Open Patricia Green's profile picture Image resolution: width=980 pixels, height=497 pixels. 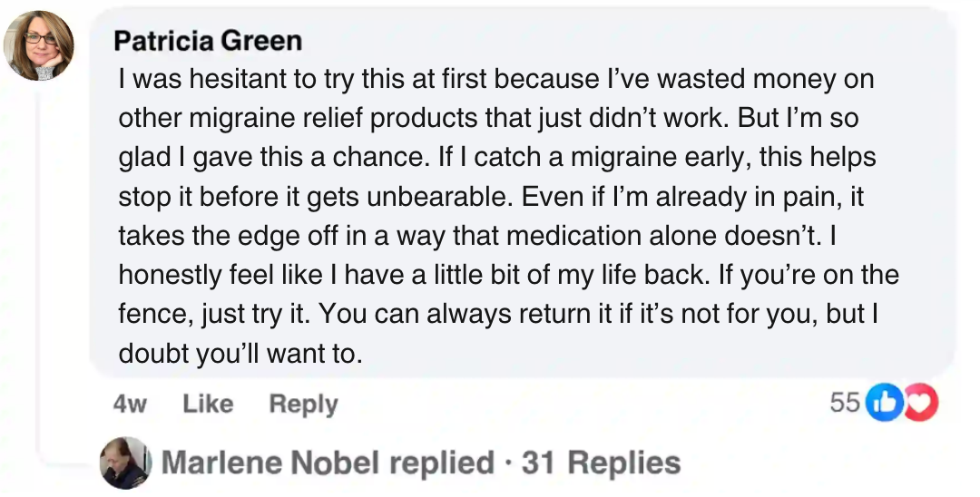(39, 45)
